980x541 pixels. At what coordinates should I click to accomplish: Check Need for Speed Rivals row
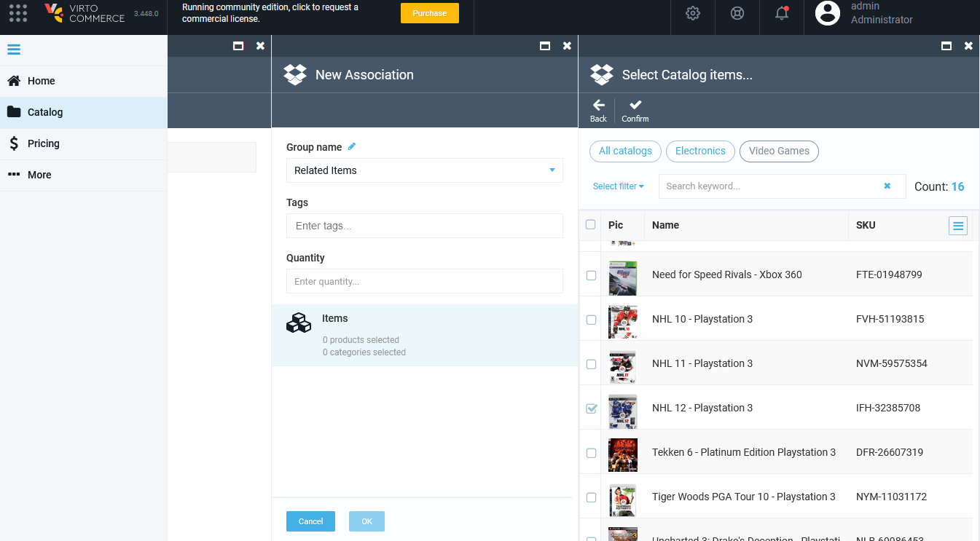pyautogui.click(x=591, y=275)
